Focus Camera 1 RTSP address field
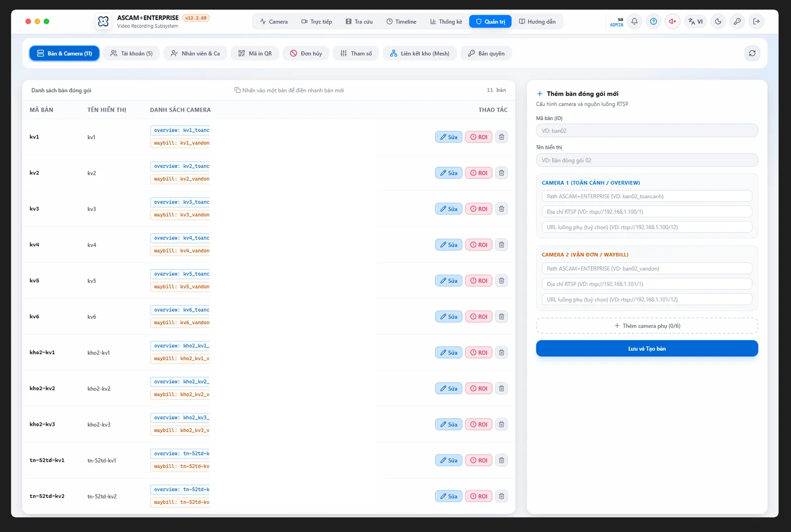 (647, 212)
